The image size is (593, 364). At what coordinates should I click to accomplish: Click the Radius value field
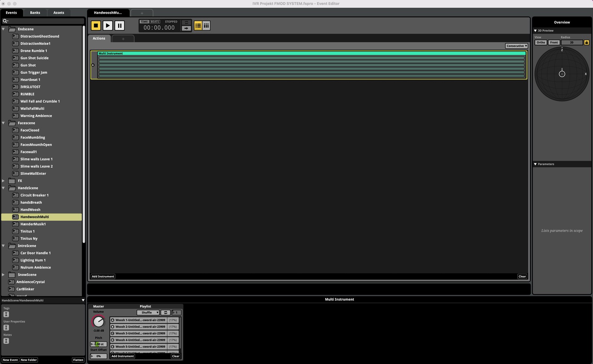point(572,43)
